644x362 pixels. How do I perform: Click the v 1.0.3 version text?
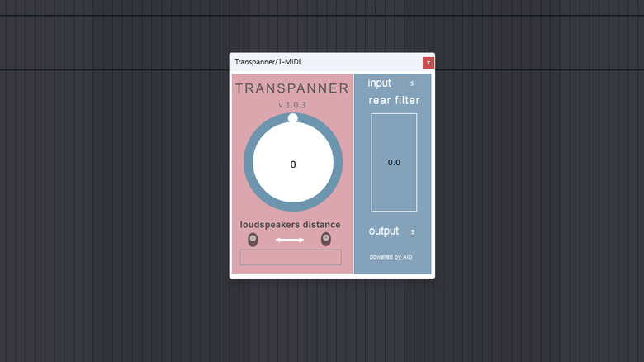point(292,105)
